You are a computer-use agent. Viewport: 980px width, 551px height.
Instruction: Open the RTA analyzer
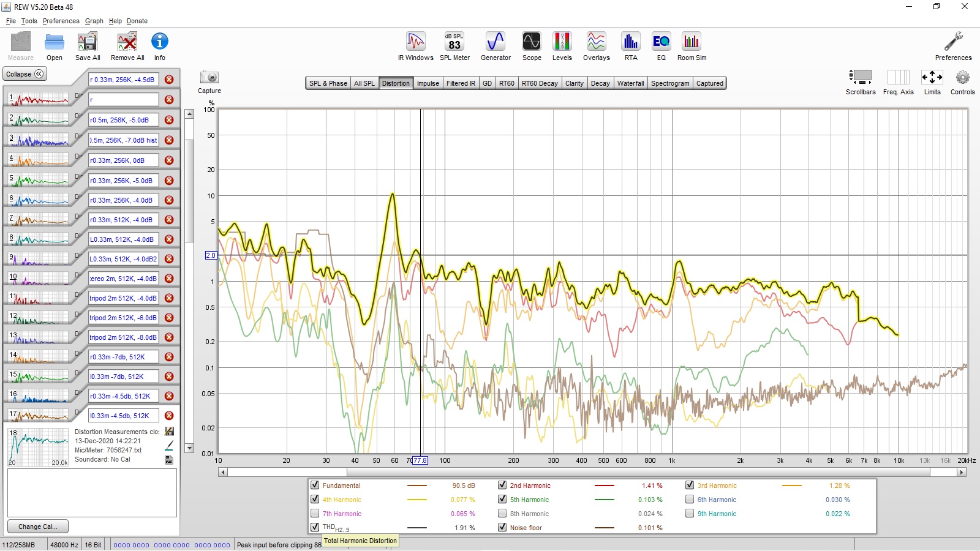pyautogui.click(x=631, y=42)
